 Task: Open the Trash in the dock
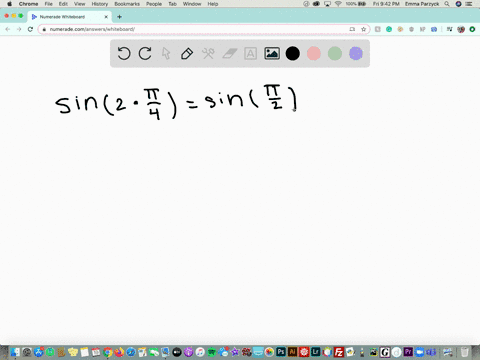tap(464, 352)
